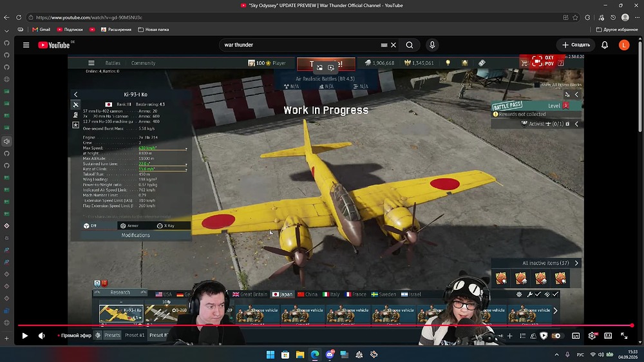The width and height of the screenshot is (644, 362).
Task: Go to YouTube home via logo
Action: [54, 45]
